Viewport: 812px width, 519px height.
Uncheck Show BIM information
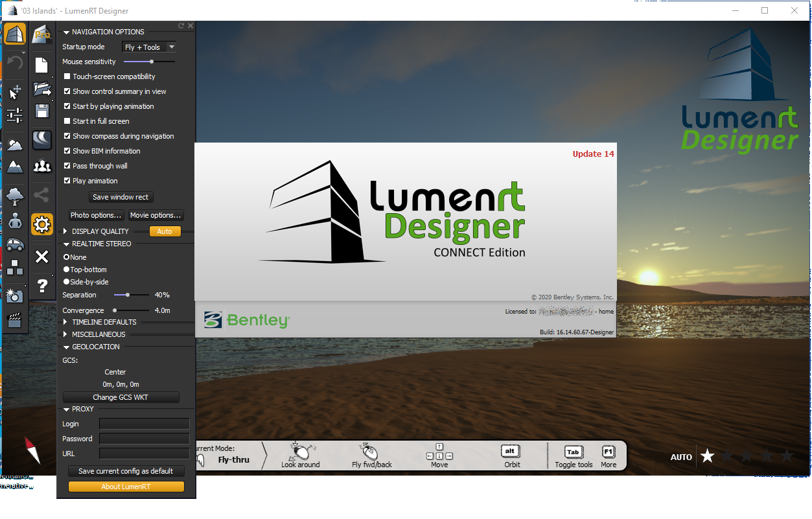(x=67, y=151)
